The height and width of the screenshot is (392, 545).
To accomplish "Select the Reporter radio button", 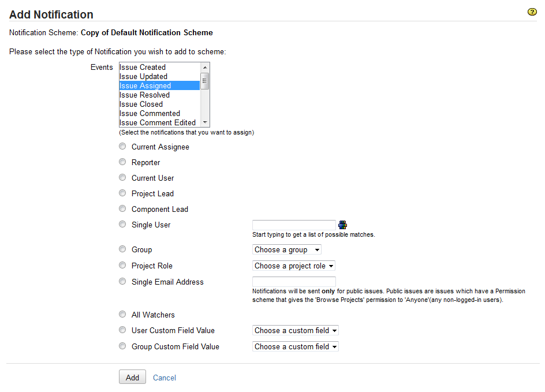I will pyautogui.click(x=122, y=162).
